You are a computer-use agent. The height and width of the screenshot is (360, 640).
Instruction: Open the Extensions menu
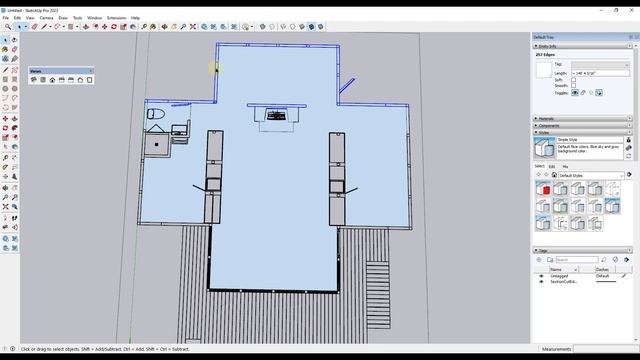(x=116, y=18)
